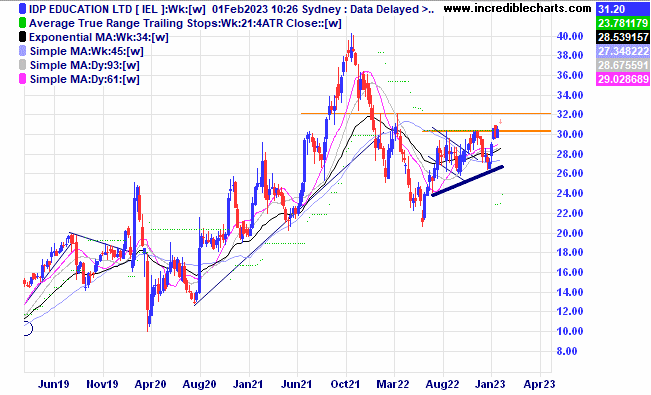The width and height of the screenshot is (651, 395).
Task: Click the upper orange resistance line near 32
Action: (426, 113)
